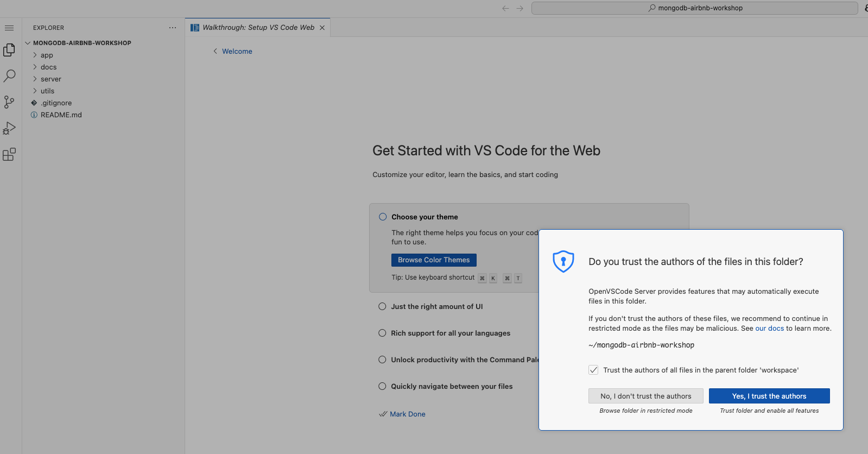This screenshot has width=868, height=454.
Task: Select 'Rich support for all your languages' step
Action: [450, 333]
